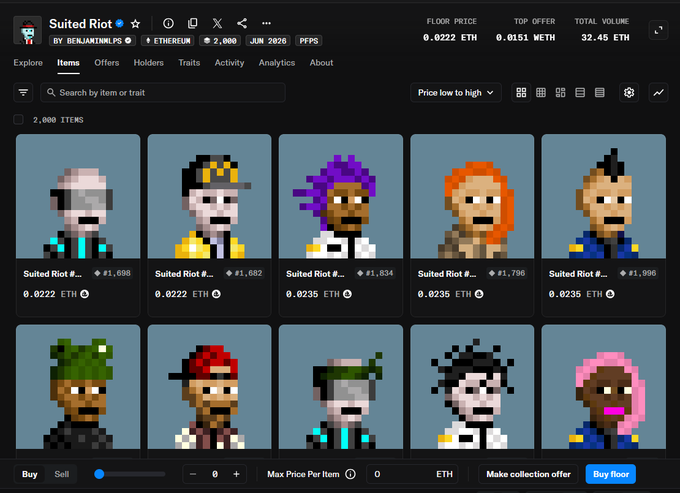
Task: Select the Buy mode toggle
Action: [x=29, y=474]
